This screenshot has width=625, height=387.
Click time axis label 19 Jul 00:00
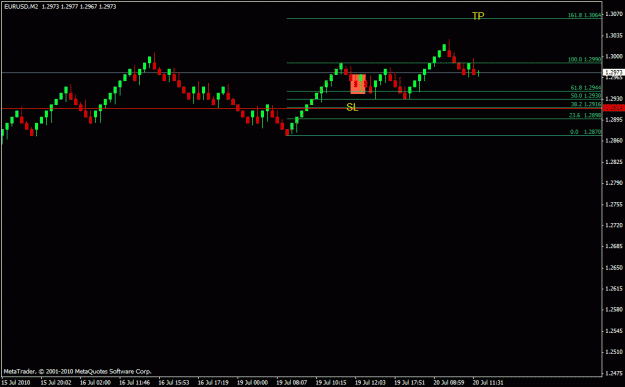tap(252, 383)
